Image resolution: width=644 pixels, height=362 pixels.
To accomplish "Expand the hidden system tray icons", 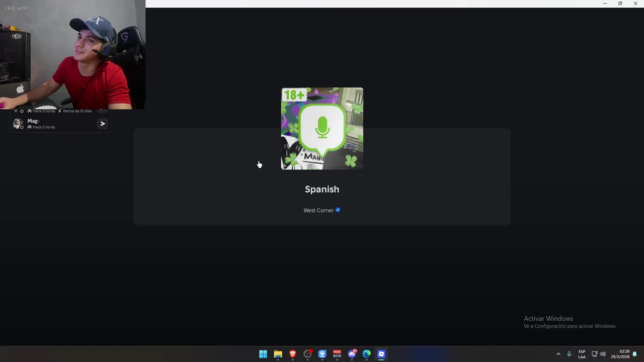I will tap(558, 354).
